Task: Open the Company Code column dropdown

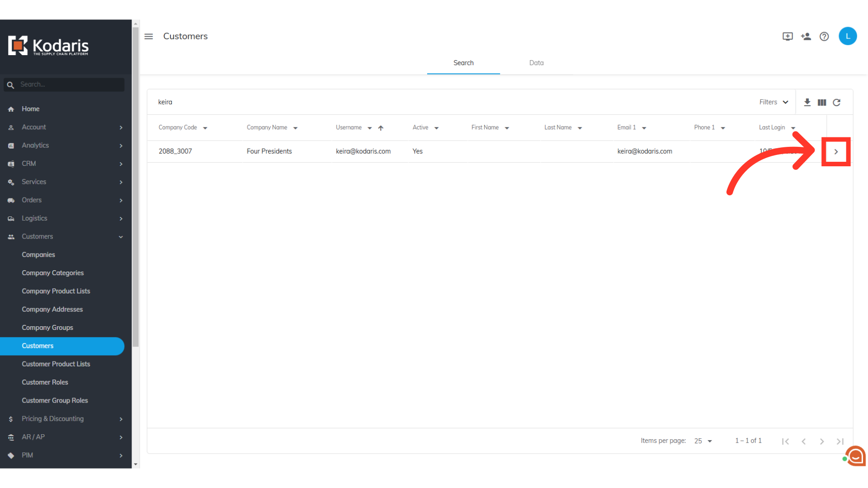Action: pos(205,128)
